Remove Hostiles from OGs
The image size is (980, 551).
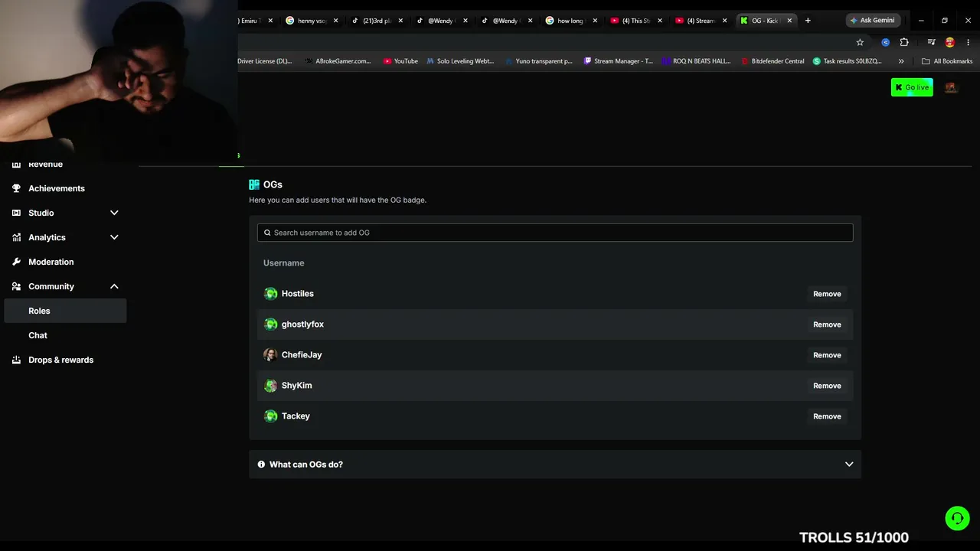tap(827, 294)
